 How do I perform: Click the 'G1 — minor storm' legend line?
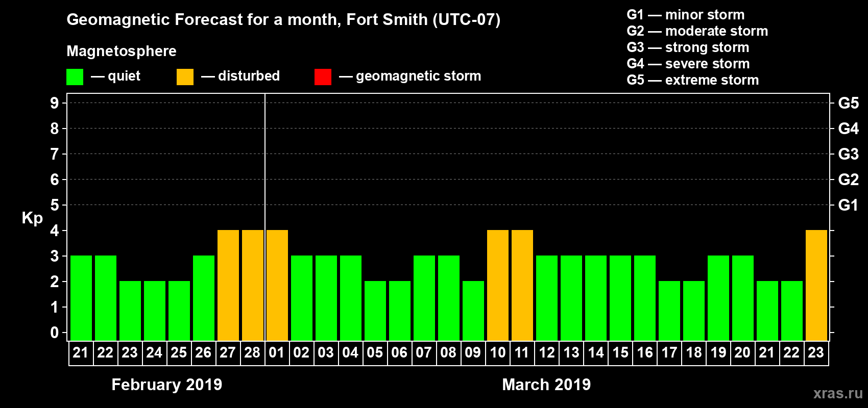click(x=686, y=15)
